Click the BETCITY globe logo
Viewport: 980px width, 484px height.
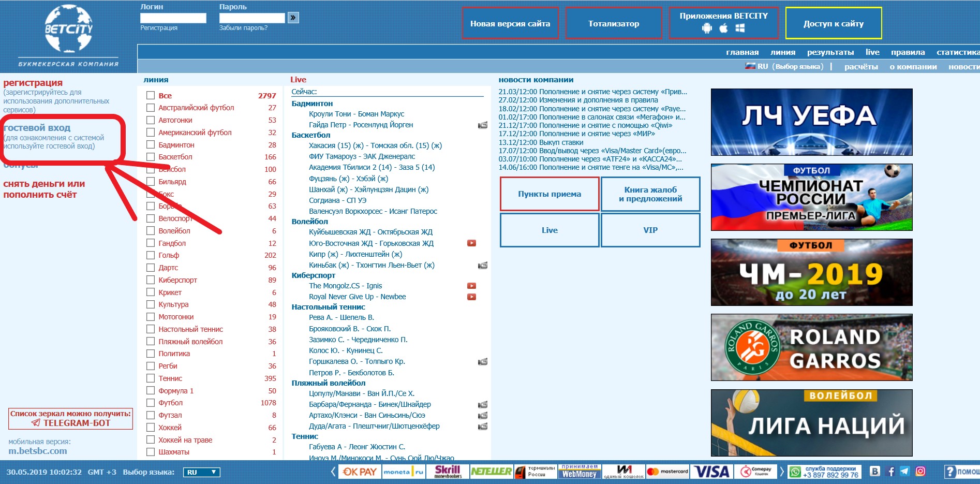click(68, 28)
